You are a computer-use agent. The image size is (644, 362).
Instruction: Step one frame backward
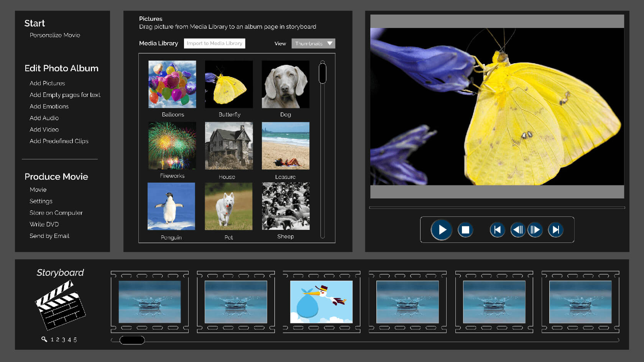(518, 230)
